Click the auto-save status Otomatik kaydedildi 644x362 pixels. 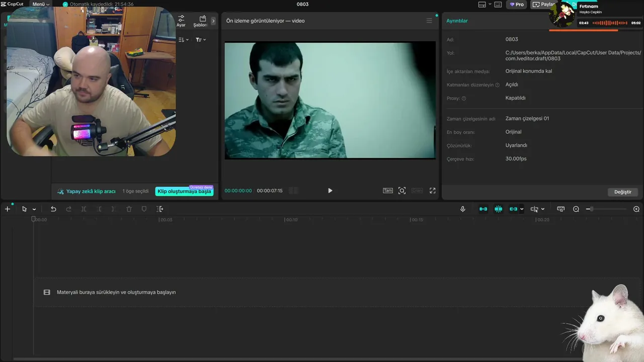(98, 4)
